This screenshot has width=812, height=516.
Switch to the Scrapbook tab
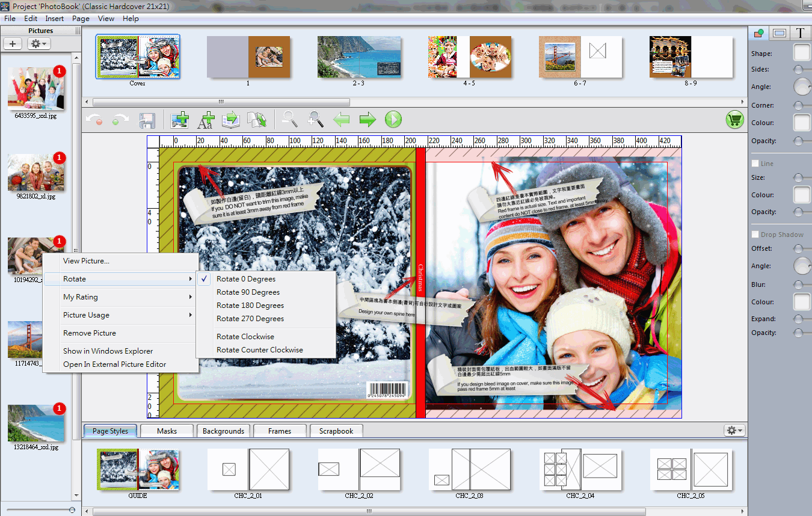click(x=336, y=431)
